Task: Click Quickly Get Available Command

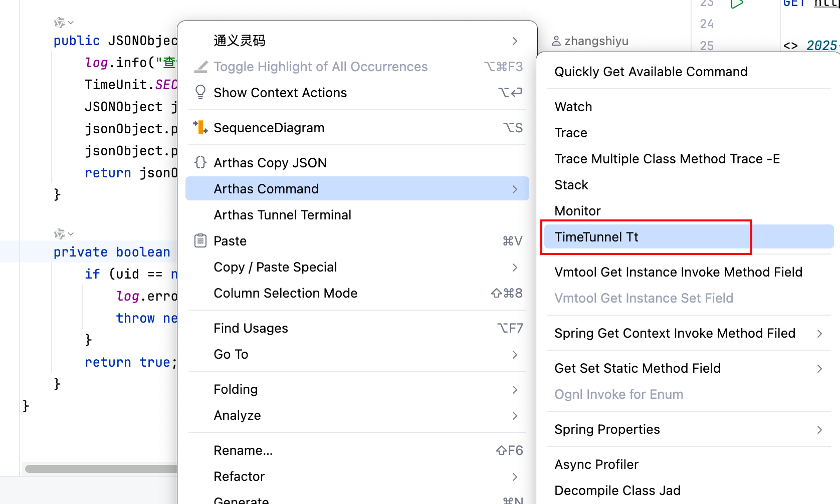Action: point(651,72)
